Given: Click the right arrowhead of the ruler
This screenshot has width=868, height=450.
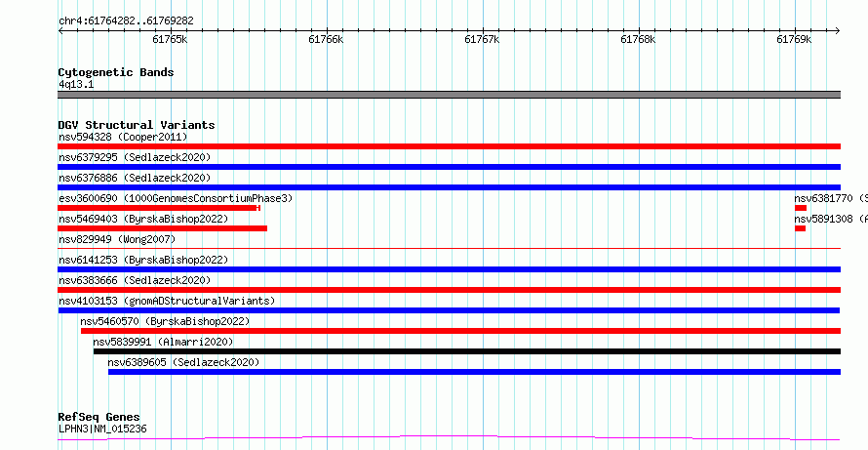Looking at the screenshot, I should tap(838, 31).
